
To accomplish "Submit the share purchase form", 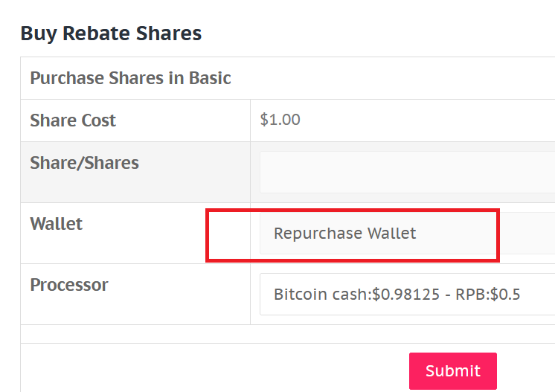I will [453, 370].
